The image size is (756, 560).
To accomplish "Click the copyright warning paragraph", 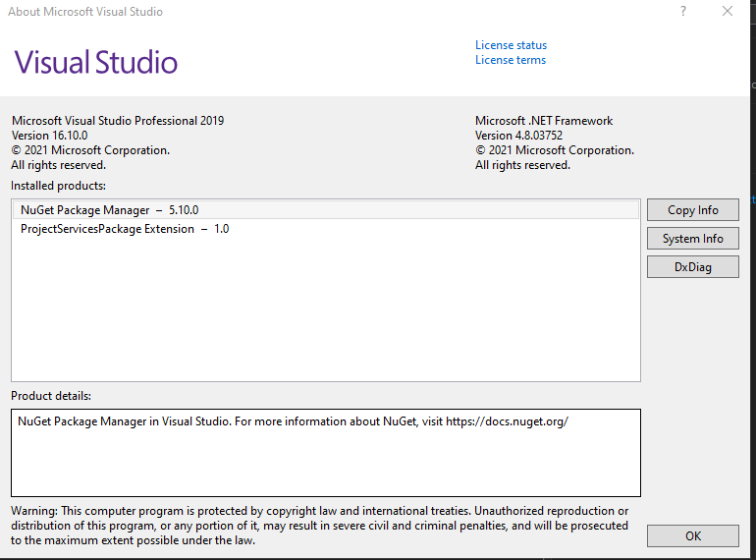I will pyautogui.click(x=319, y=526).
